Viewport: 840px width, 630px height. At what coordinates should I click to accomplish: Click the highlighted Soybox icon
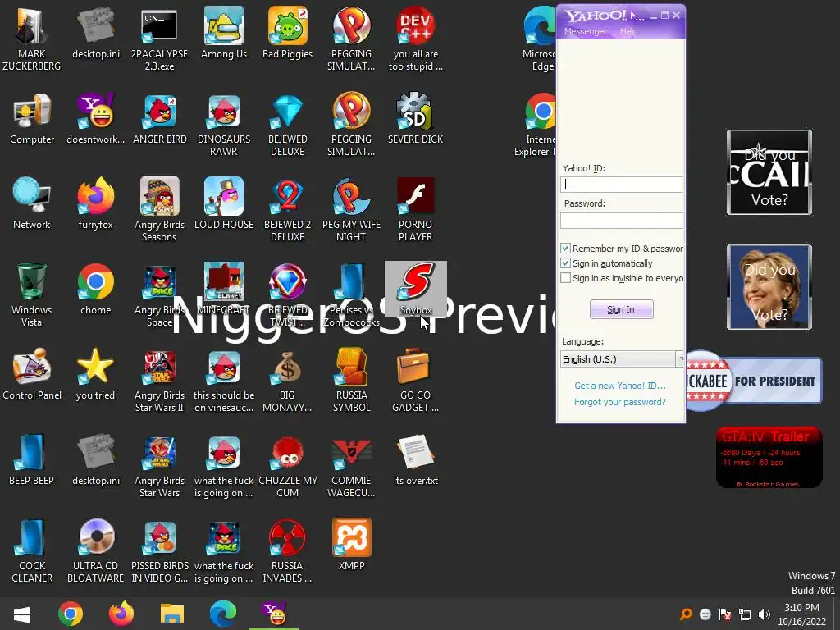pyautogui.click(x=416, y=290)
